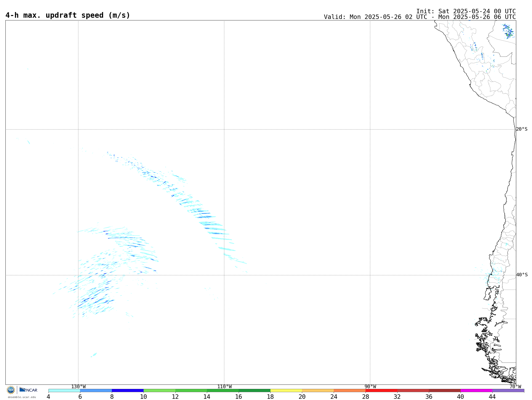Click the 130°W longitude label
This screenshot has width=532, height=400.
(x=79, y=387)
